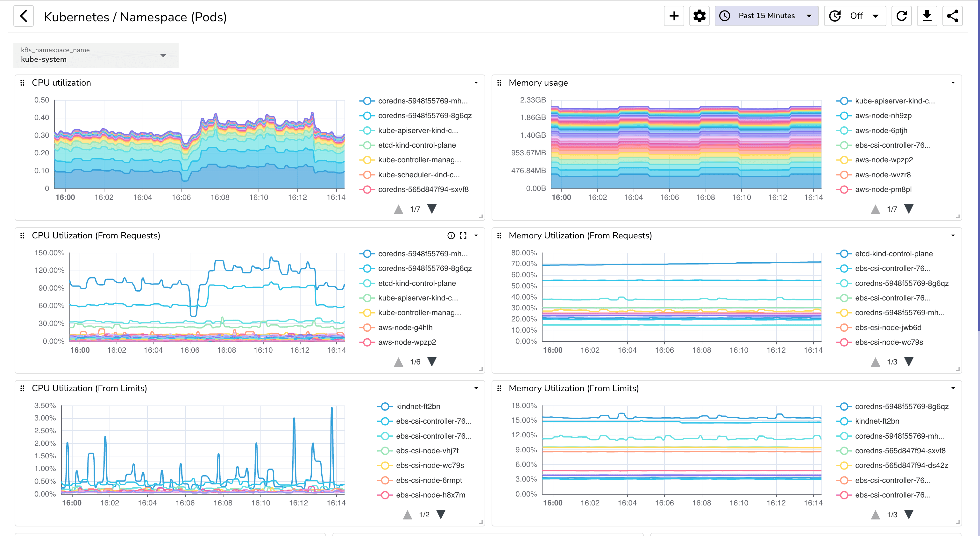This screenshot has width=980, height=536.
Task: Open fullscreen for CPU Utilization (From Requests)
Action: tap(463, 236)
